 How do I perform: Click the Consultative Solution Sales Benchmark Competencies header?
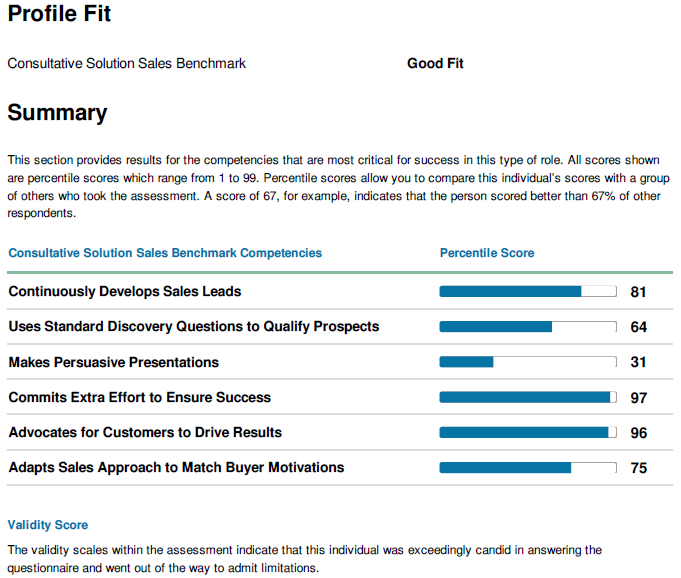click(x=165, y=253)
